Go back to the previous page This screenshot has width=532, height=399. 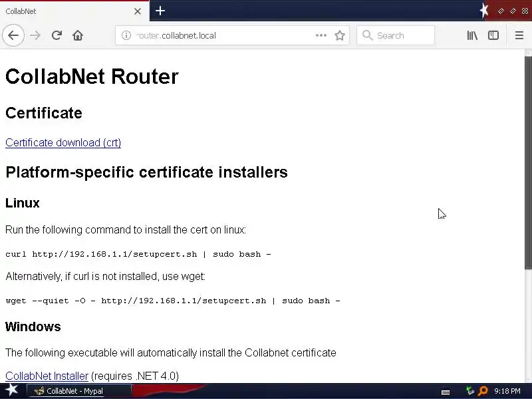point(13,35)
